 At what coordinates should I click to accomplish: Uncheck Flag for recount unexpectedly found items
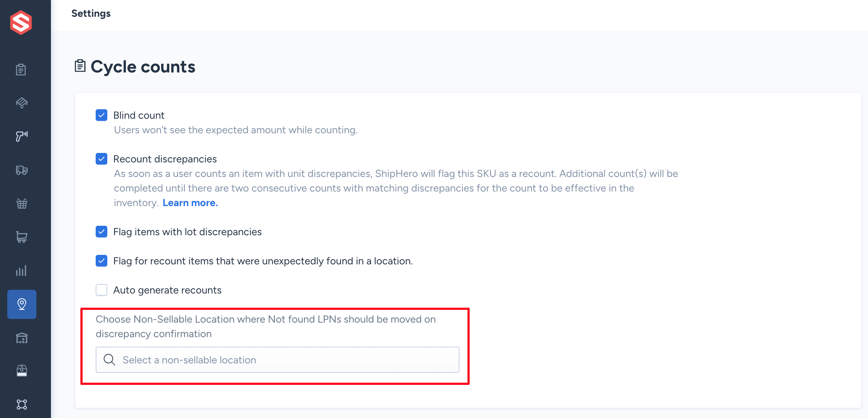(x=101, y=261)
